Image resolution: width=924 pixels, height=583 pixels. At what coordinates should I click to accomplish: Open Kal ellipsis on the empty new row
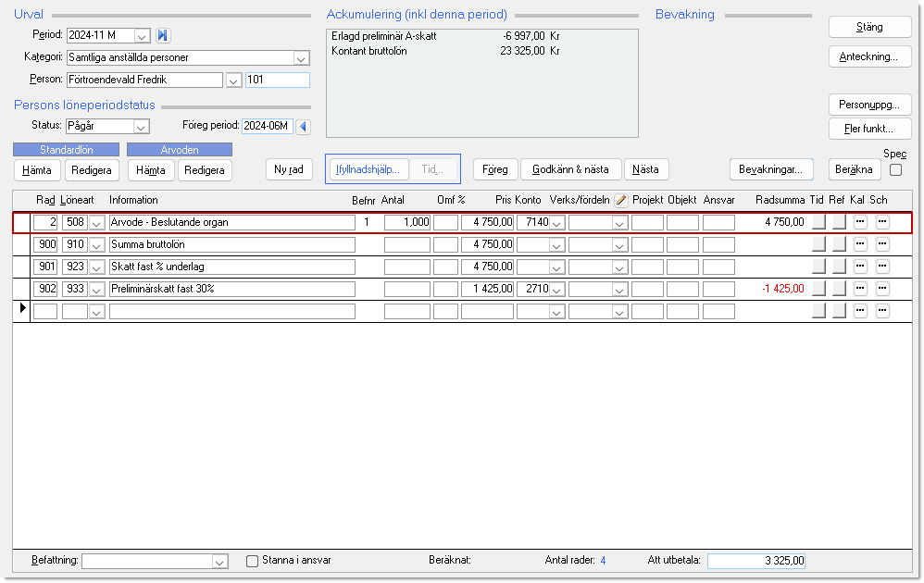coord(860,311)
